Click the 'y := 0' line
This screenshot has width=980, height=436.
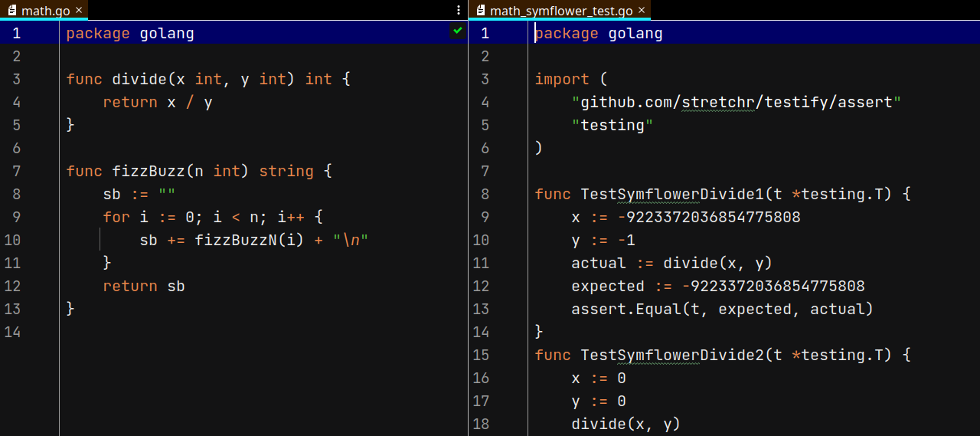[x=599, y=401]
